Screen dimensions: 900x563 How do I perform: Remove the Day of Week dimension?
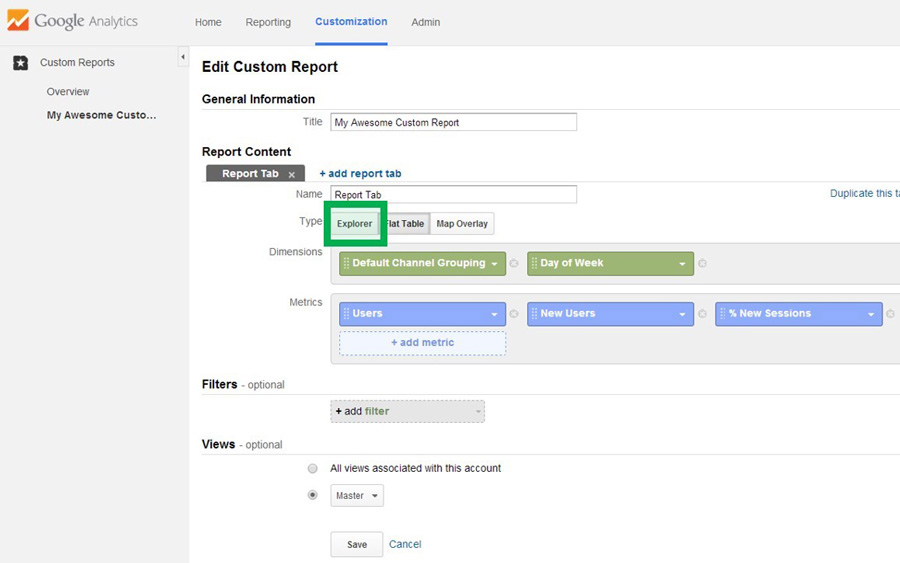pos(702,263)
